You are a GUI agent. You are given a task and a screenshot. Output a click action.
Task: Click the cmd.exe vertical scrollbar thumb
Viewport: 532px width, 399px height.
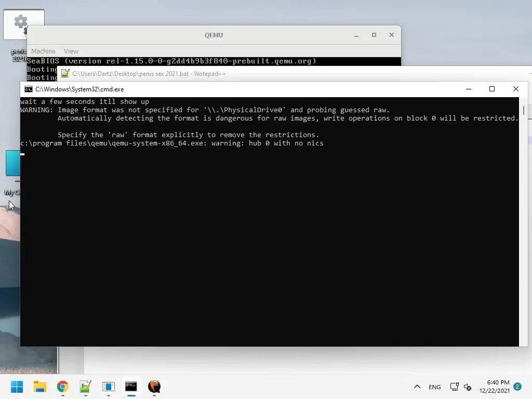524,110
